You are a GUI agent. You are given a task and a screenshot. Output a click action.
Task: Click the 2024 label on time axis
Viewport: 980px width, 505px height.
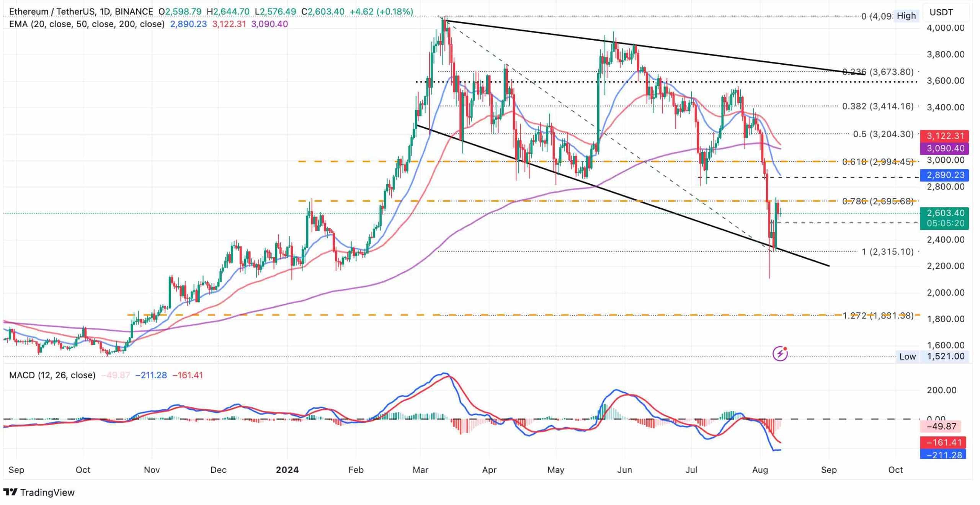click(287, 470)
